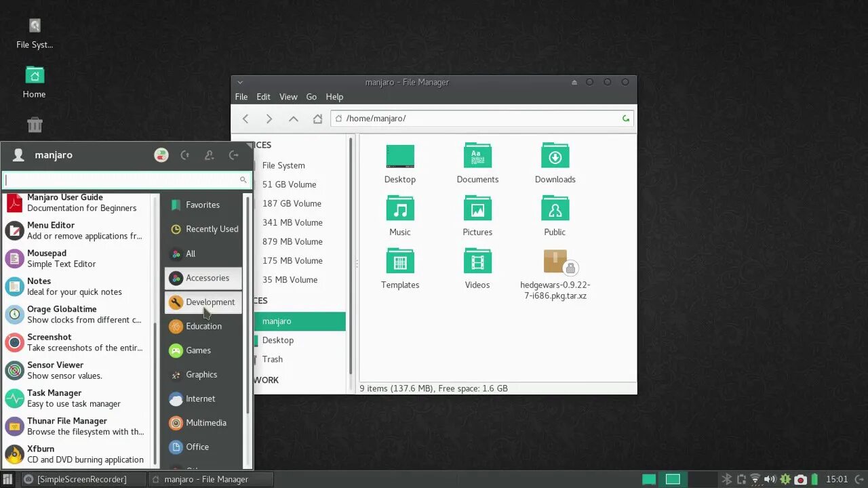Open Sensor Viewer
Image resolution: width=868 pixels, height=488 pixels.
(x=76, y=370)
